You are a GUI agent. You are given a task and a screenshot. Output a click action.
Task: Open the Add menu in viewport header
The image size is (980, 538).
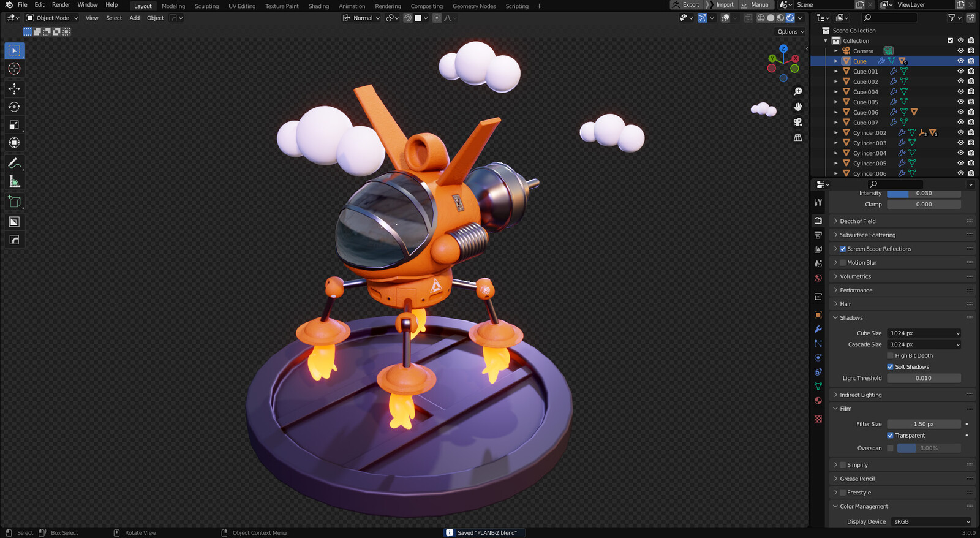point(135,18)
